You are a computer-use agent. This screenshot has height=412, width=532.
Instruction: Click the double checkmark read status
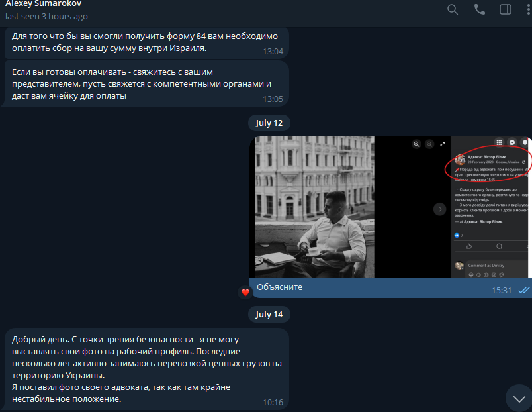point(523,290)
